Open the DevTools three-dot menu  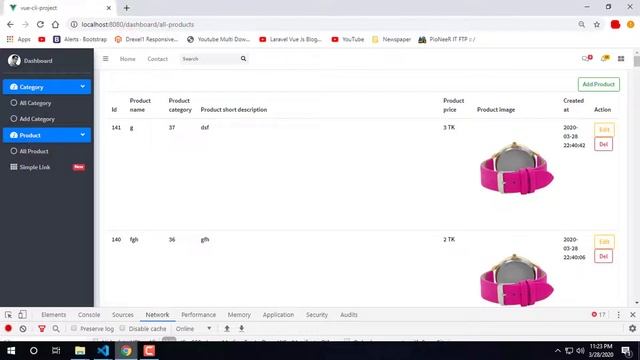(618, 315)
